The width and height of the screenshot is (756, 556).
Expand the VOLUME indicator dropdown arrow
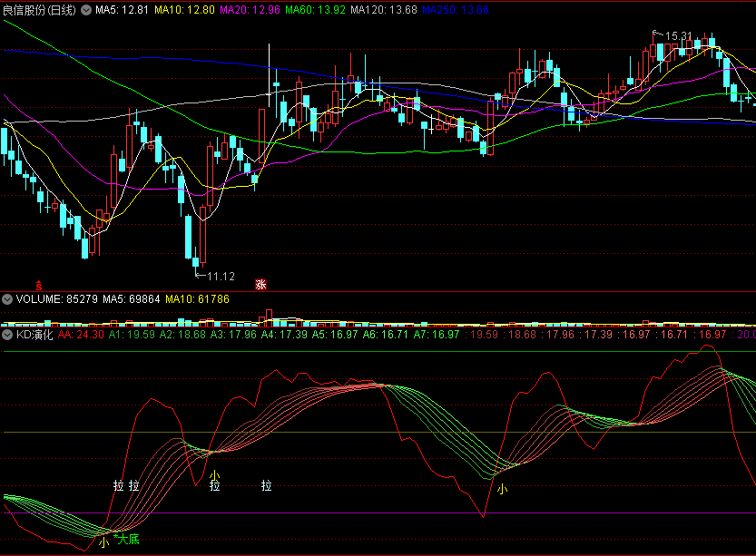(7, 299)
